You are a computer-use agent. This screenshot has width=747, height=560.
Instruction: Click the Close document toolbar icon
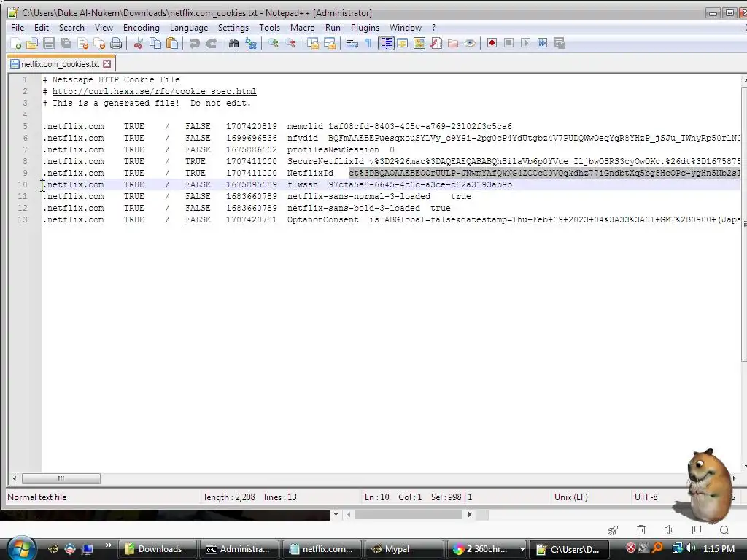pyautogui.click(x=83, y=43)
